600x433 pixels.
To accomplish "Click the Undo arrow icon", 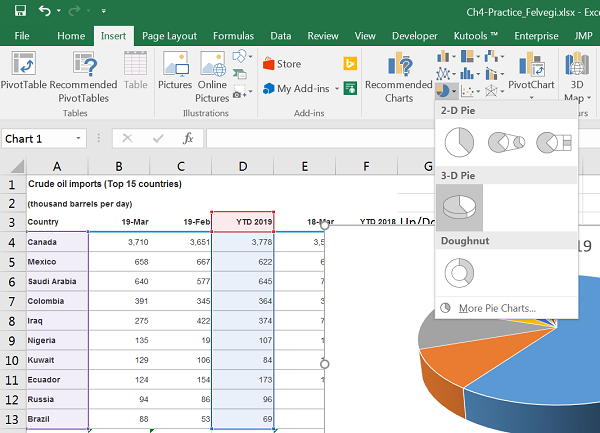I will click(45, 11).
